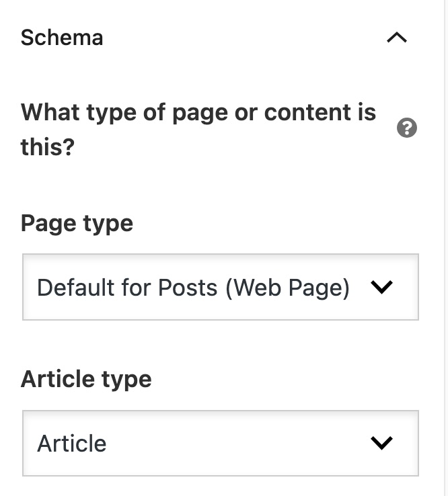Click the up-caret next to Schema
Screen dimensions: 448x496
point(397,38)
